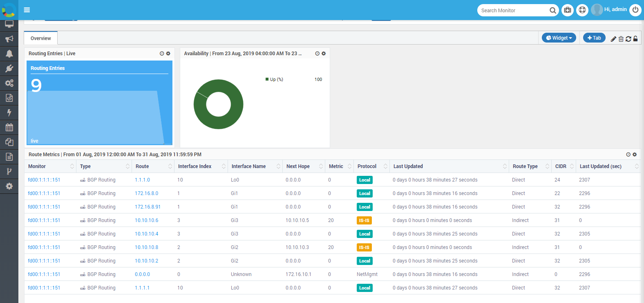Screen dimensions: 644x303
Task: Open the 172.16.8.0 route link
Action: [x=147, y=193]
